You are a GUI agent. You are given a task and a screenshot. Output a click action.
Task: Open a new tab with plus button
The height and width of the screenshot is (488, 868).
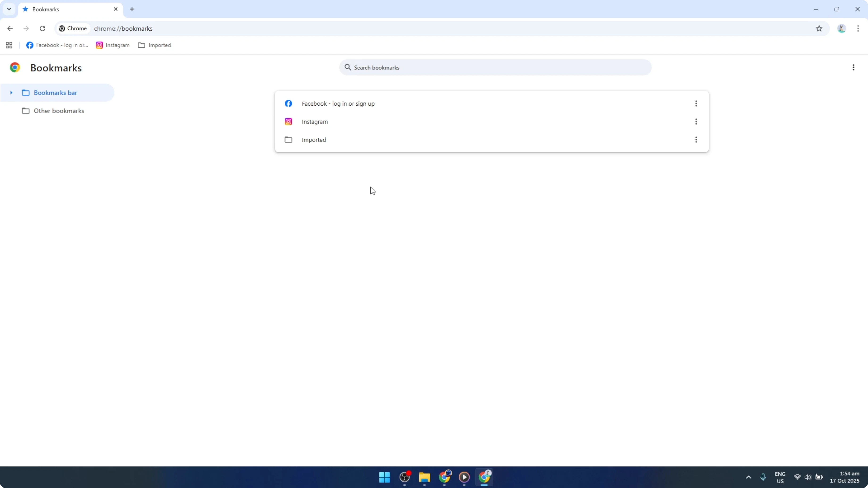point(132,9)
